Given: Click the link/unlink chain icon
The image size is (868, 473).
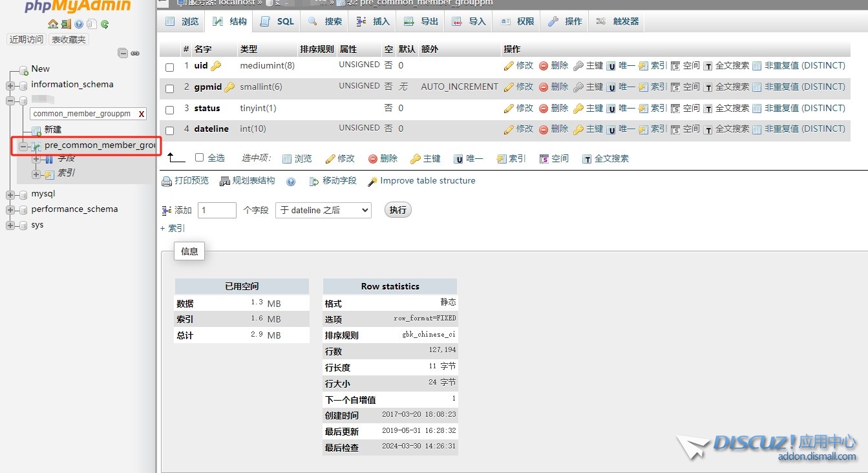Looking at the screenshot, I should [135, 53].
